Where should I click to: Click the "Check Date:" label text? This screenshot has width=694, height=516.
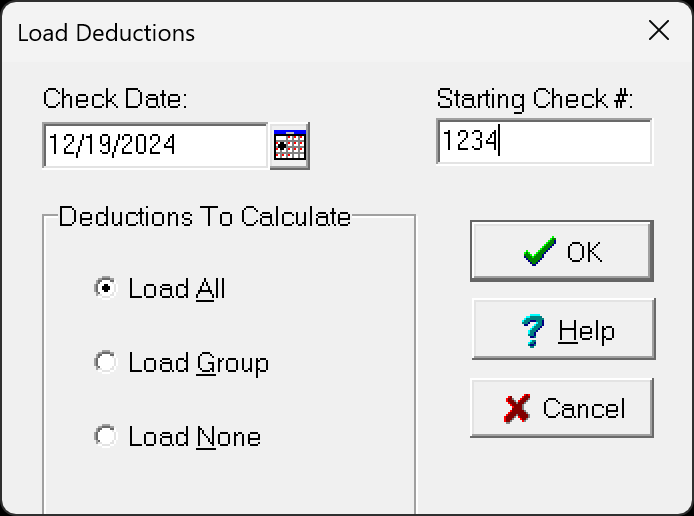tap(116, 98)
